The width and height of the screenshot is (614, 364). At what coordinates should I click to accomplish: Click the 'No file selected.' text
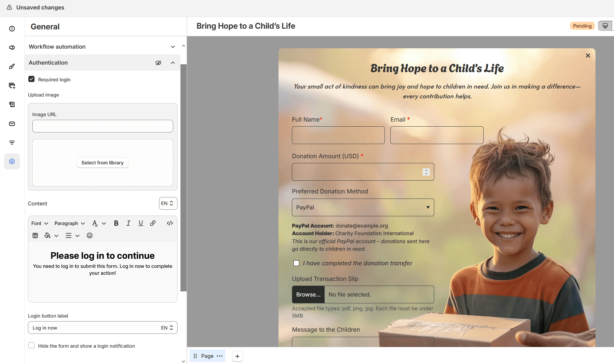(x=350, y=295)
